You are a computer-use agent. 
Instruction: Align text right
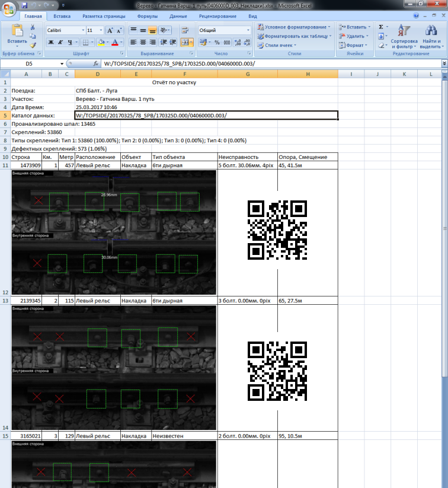coord(152,42)
